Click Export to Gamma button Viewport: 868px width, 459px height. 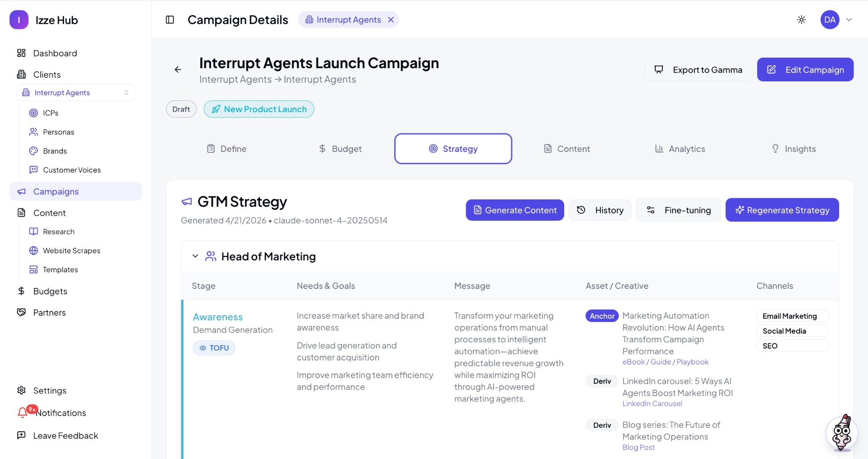click(698, 69)
